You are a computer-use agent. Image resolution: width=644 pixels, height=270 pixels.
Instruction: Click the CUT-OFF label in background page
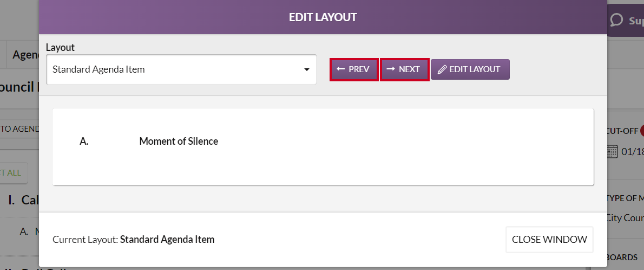pyautogui.click(x=622, y=131)
